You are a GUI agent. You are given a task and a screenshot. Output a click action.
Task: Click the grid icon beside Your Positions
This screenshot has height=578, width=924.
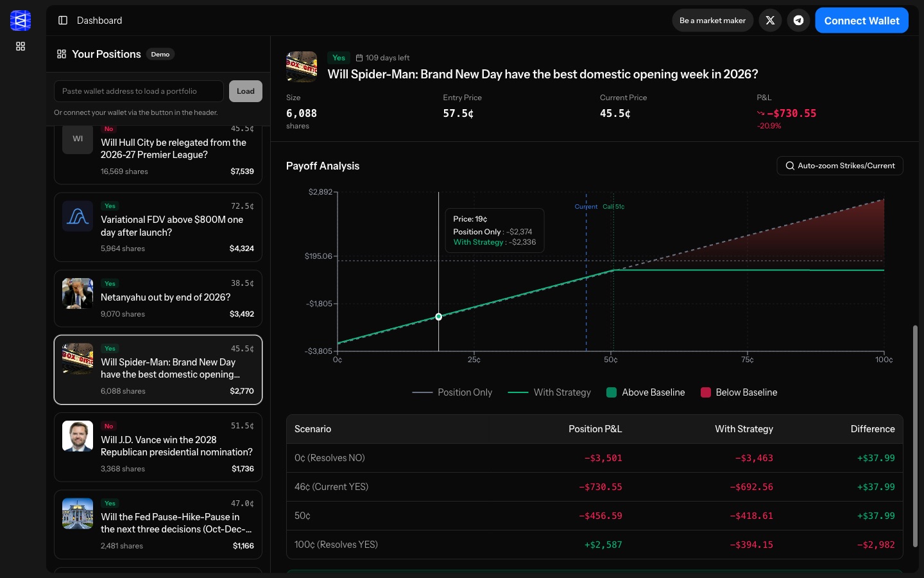tap(62, 54)
